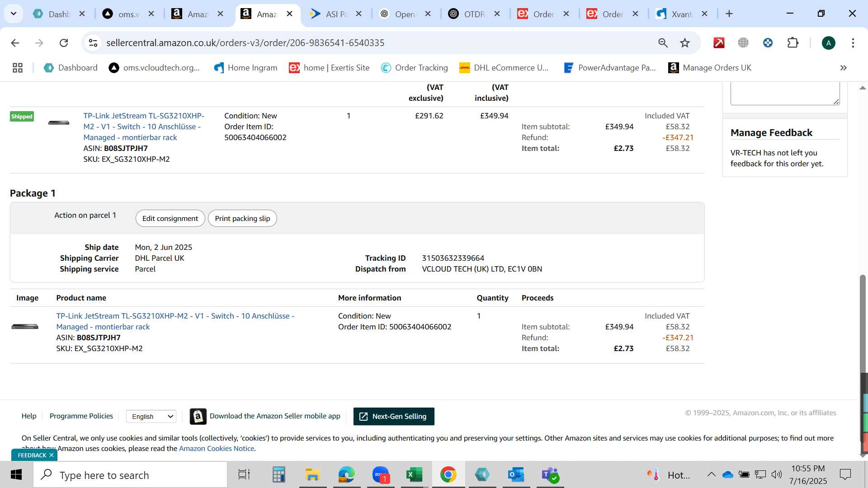Click the Next-Gen Selling button
Viewport: 868px width, 488px height.
(x=394, y=417)
